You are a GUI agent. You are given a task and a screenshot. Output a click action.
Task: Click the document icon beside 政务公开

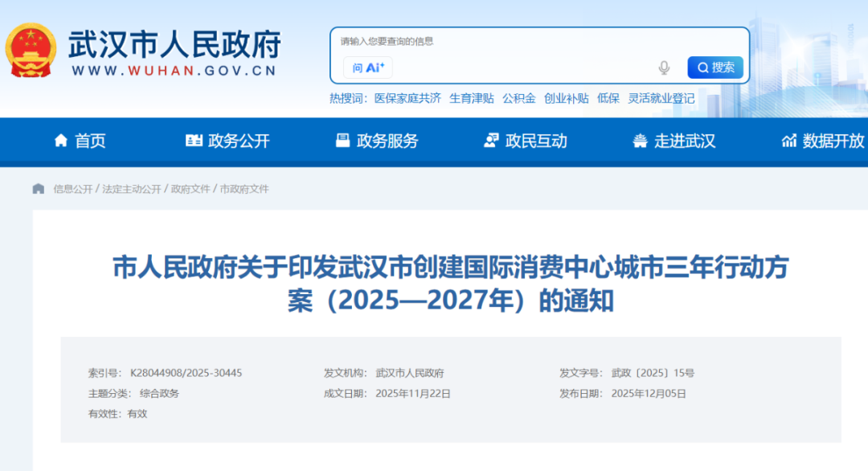click(193, 141)
